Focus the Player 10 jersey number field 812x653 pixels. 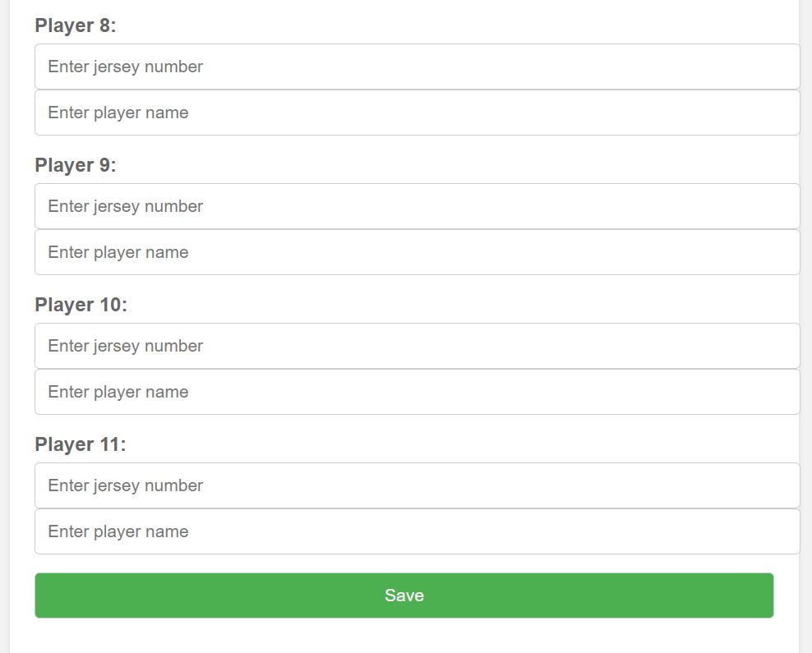point(418,346)
